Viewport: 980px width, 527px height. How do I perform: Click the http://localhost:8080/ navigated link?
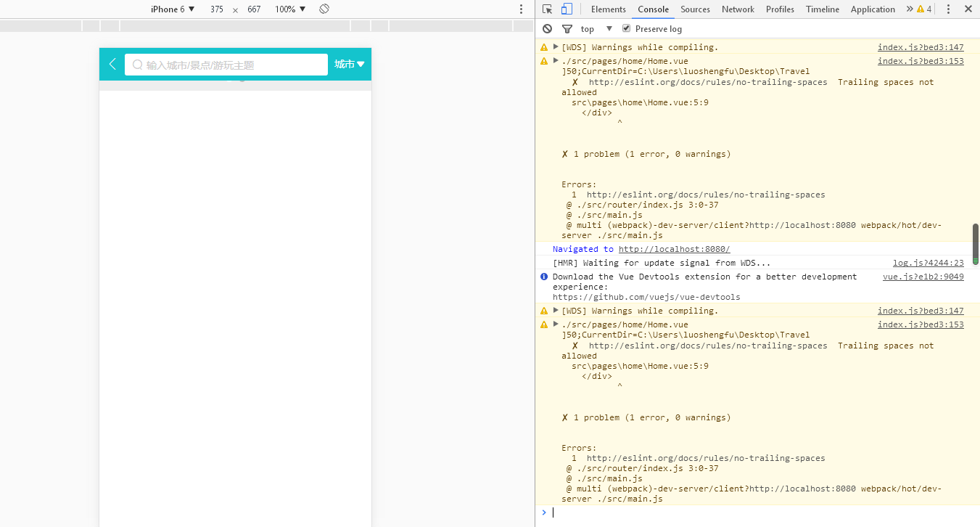click(x=674, y=249)
